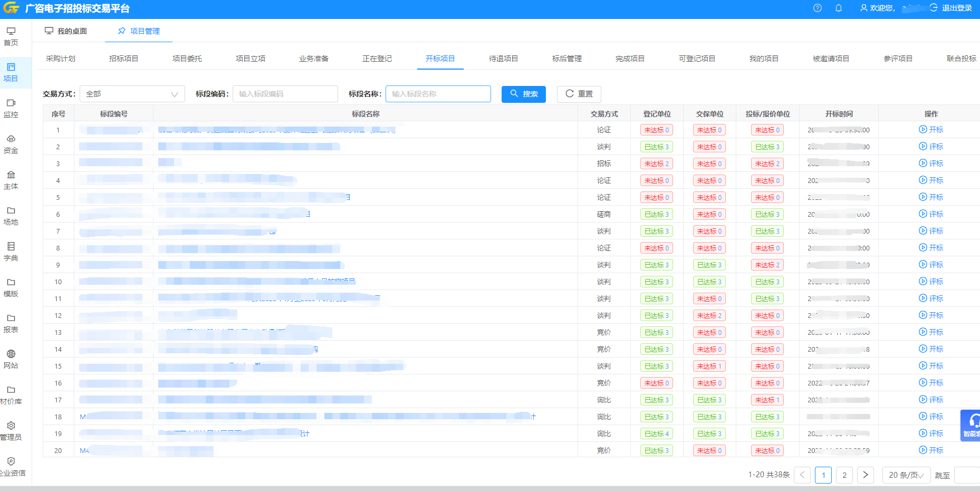
Task: Click the 重置 reset button
Action: coord(579,94)
